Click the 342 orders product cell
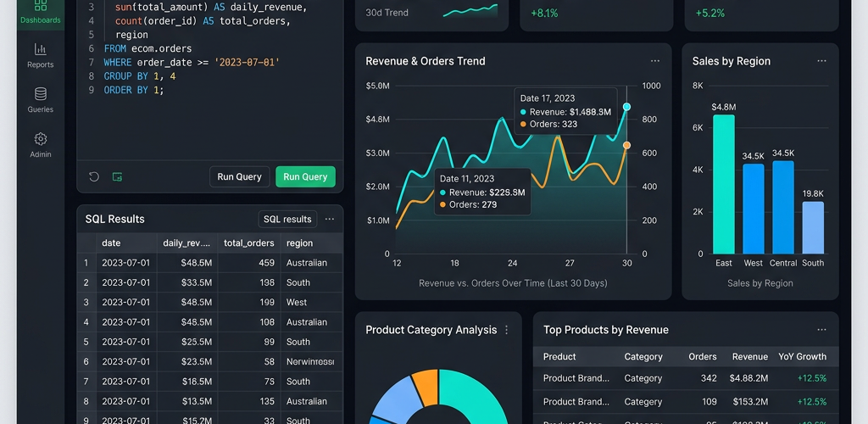This screenshot has width=868, height=424. pos(708,378)
